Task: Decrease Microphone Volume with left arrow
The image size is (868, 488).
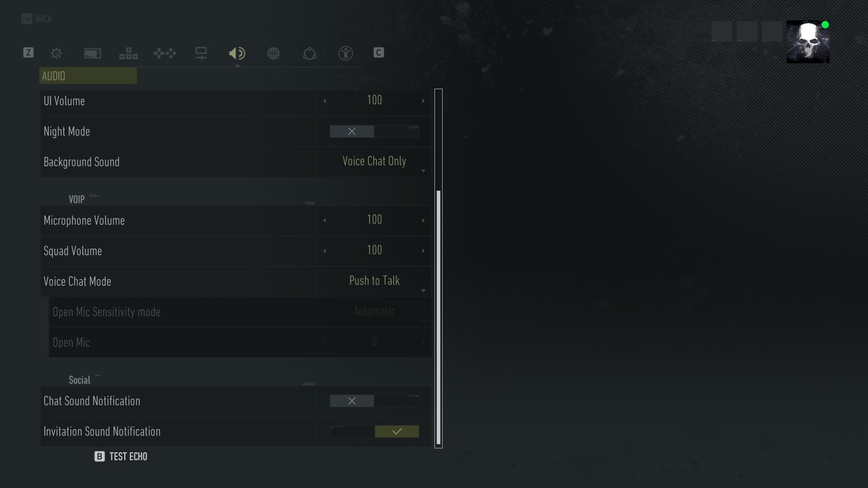Action: [x=324, y=220]
